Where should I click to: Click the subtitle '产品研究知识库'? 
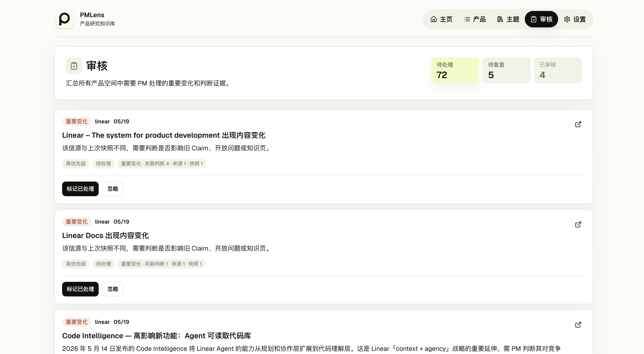pyautogui.click(x=98, y=24)
